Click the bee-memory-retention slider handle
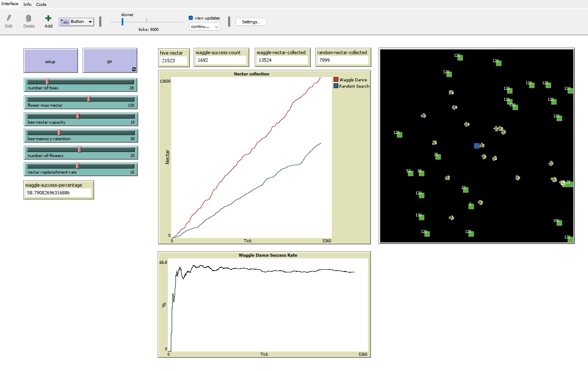Image resolution: width=588 pixels, height=371 pixels. 59,133
